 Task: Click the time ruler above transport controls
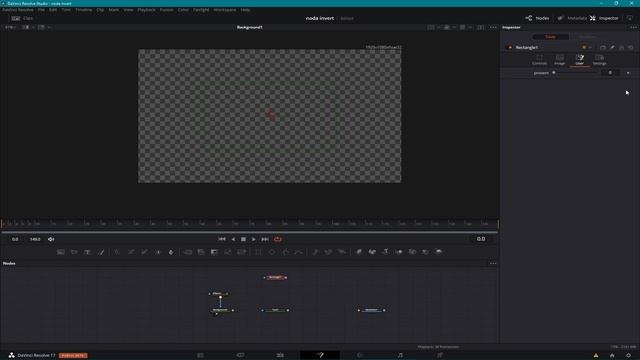pos(249,224)
